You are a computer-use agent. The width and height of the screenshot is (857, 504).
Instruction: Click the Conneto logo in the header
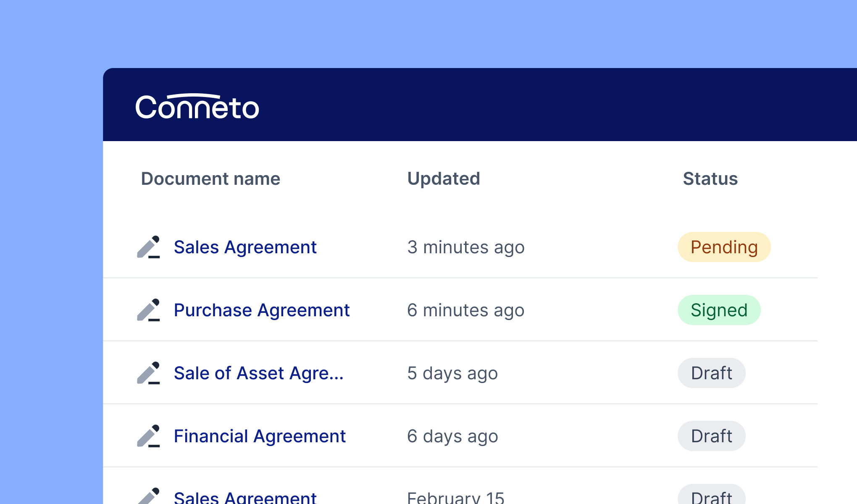coord(197,106)
